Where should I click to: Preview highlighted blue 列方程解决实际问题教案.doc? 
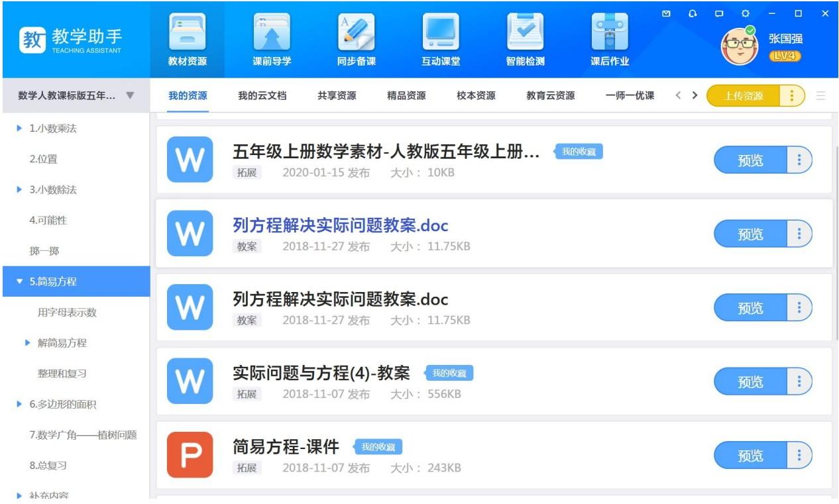tap(750, 234)
